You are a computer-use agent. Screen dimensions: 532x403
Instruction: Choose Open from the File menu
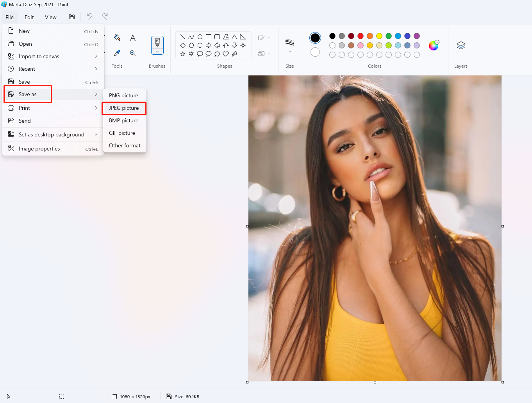click(53, 44)
